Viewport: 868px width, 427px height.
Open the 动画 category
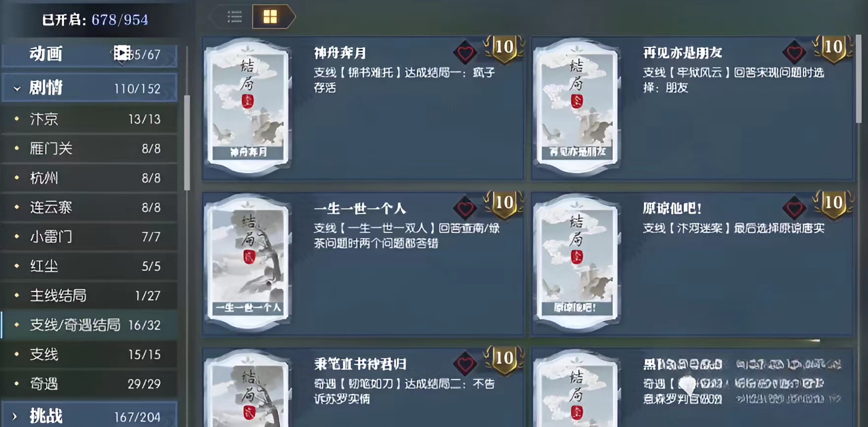click(90, 54)
